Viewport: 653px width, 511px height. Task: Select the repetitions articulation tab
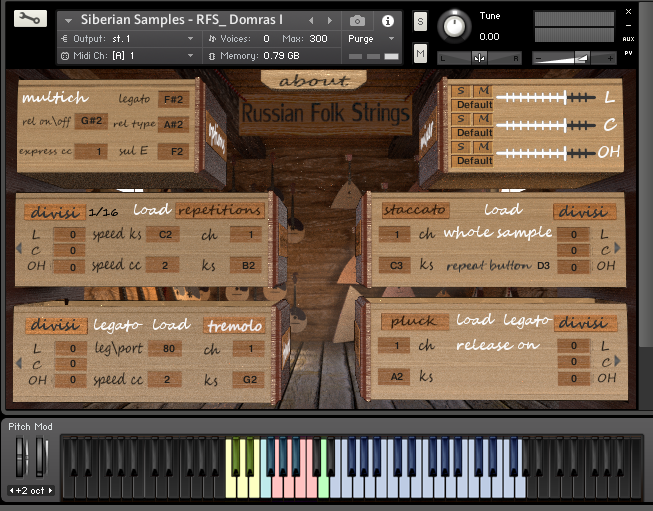219,210
